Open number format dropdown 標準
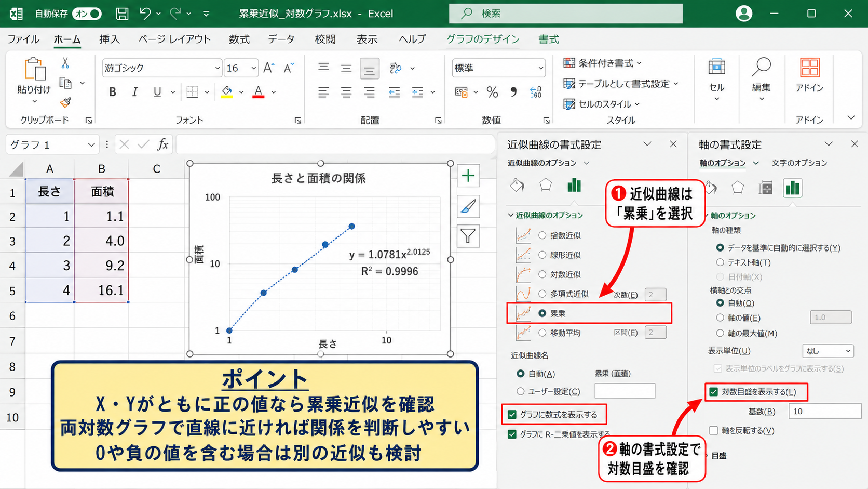 tap(540, 68)
